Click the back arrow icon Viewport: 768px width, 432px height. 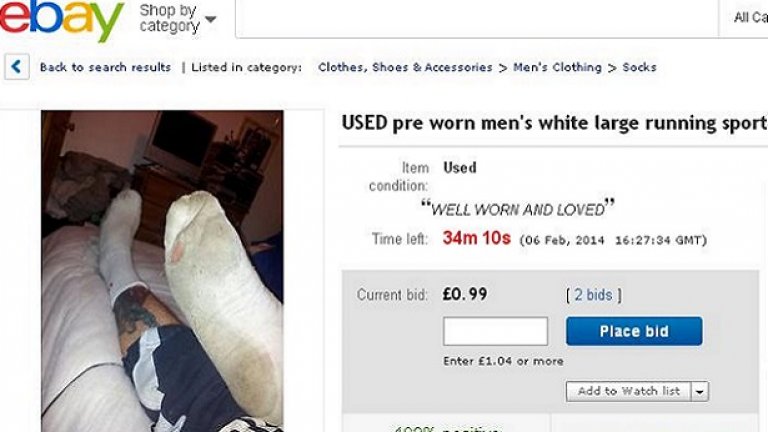point(17,67)
